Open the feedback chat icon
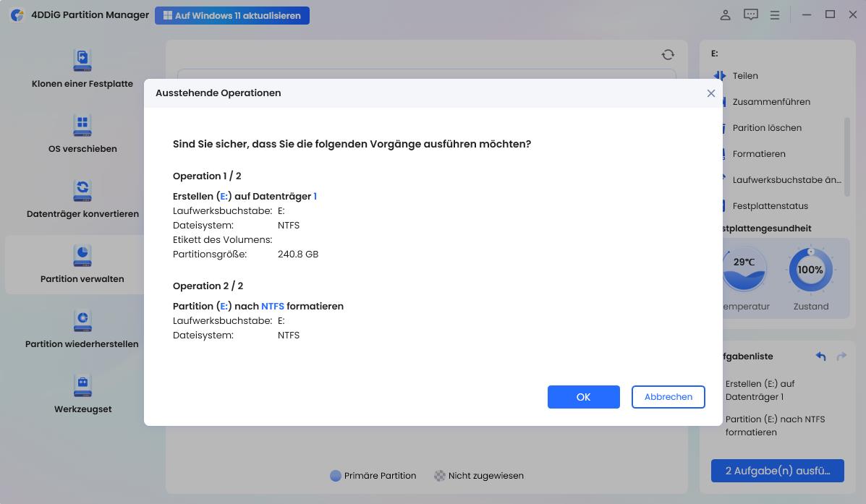 coord(750,14)
